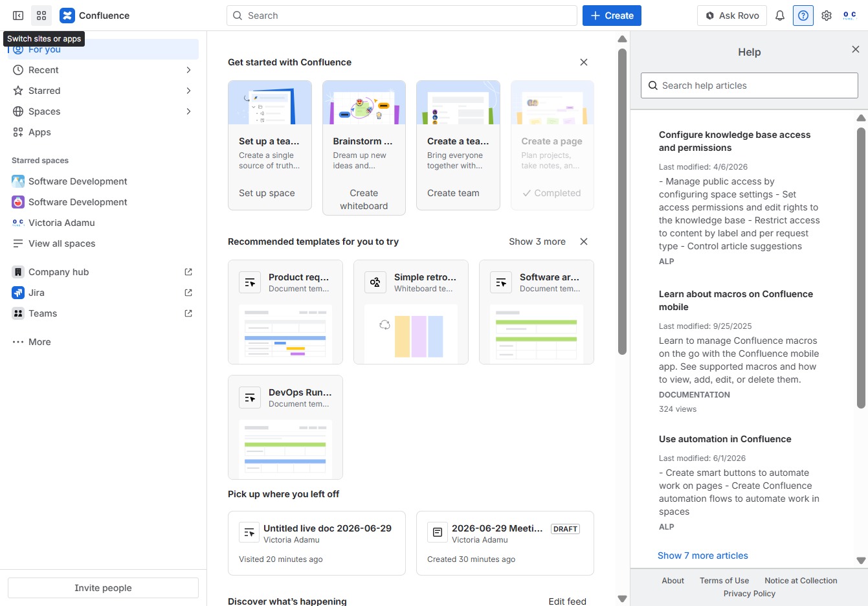This screenshot has height=606, width=868.
Task: Open Apps in the sidebar
Action: [x=103, y=132]
